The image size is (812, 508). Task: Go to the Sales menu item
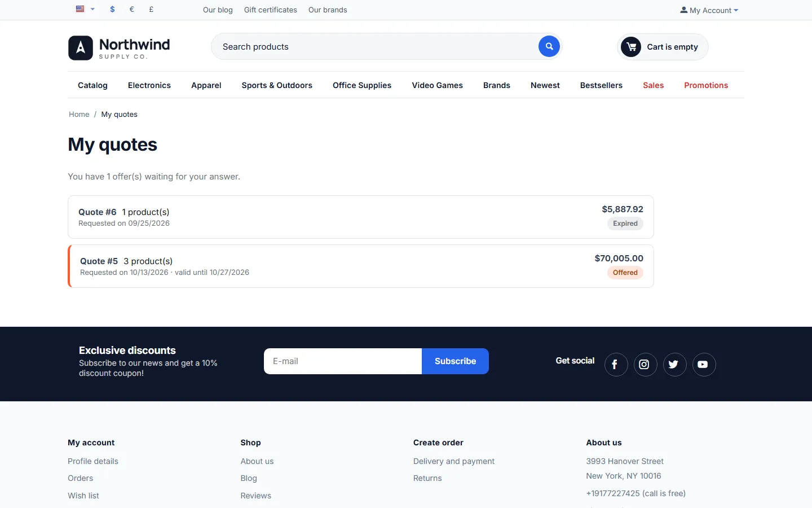654,85
